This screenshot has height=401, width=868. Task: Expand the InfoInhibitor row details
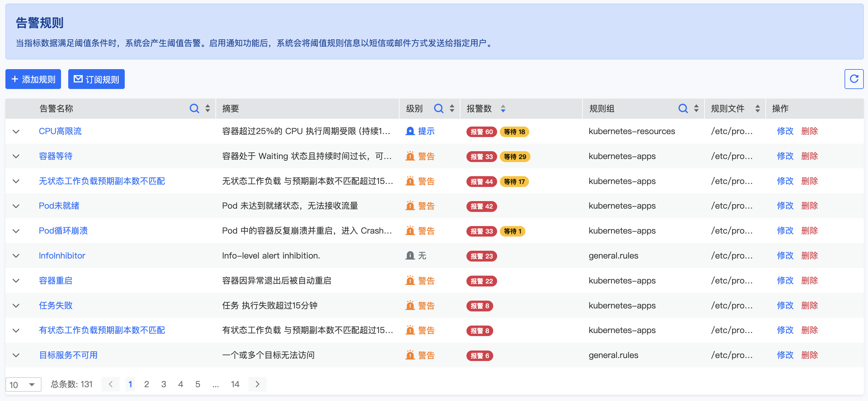tap(16, 256)
